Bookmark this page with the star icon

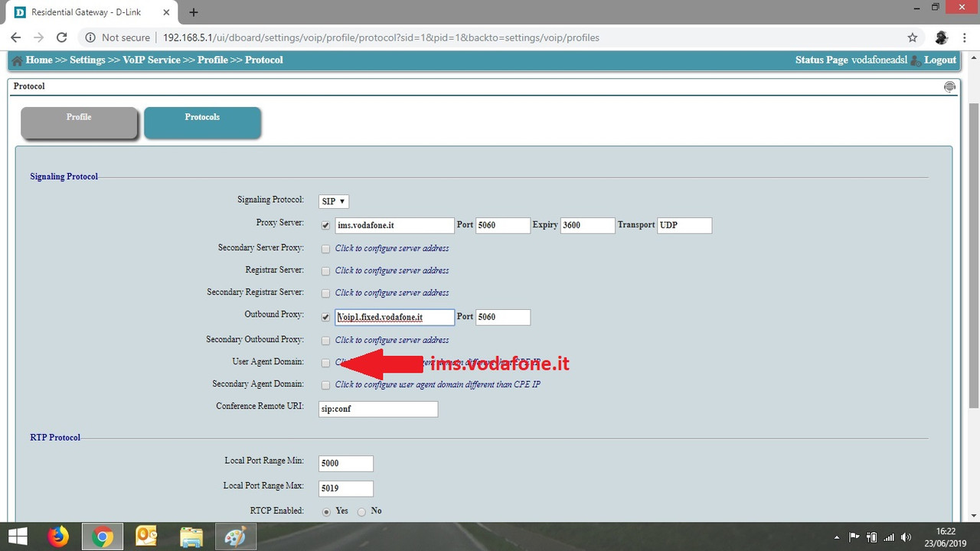click(x=912, y=37)
